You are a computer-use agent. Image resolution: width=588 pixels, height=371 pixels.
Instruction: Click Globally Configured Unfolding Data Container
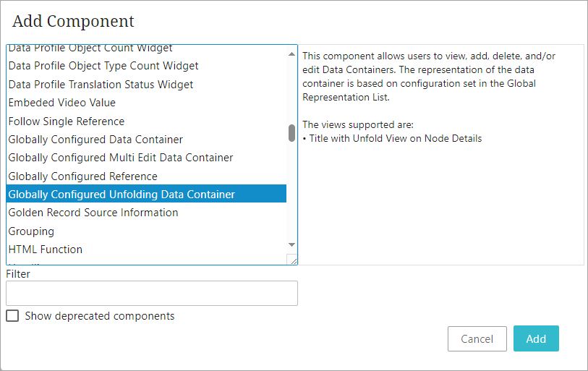[x=122, y=195]
